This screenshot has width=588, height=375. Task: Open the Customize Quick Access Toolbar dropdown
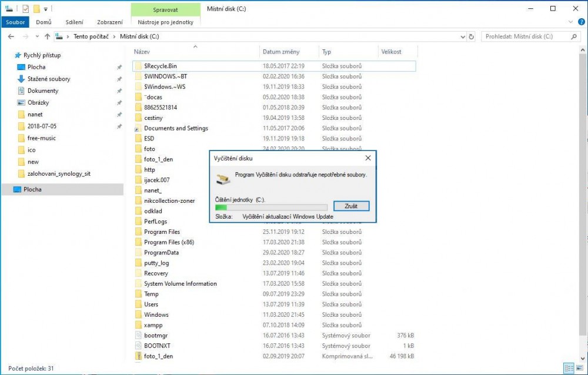pos(46,9)
